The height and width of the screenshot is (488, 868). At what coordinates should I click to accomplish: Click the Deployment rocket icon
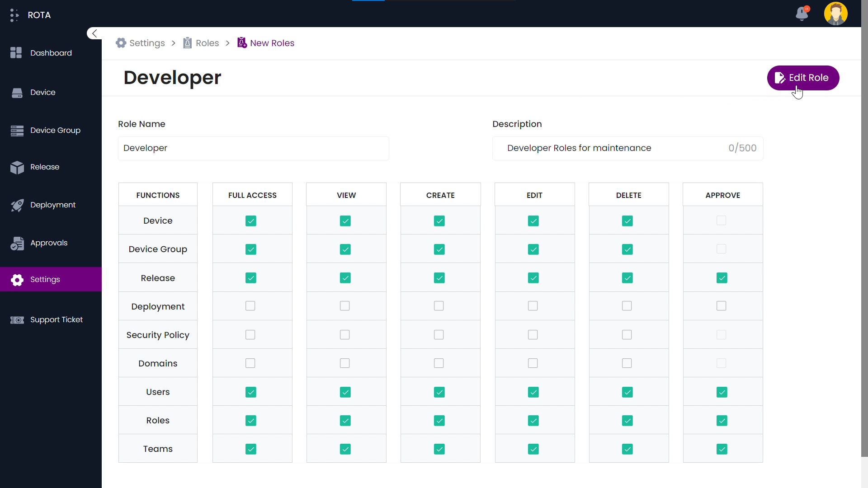(x=17, y=205)
